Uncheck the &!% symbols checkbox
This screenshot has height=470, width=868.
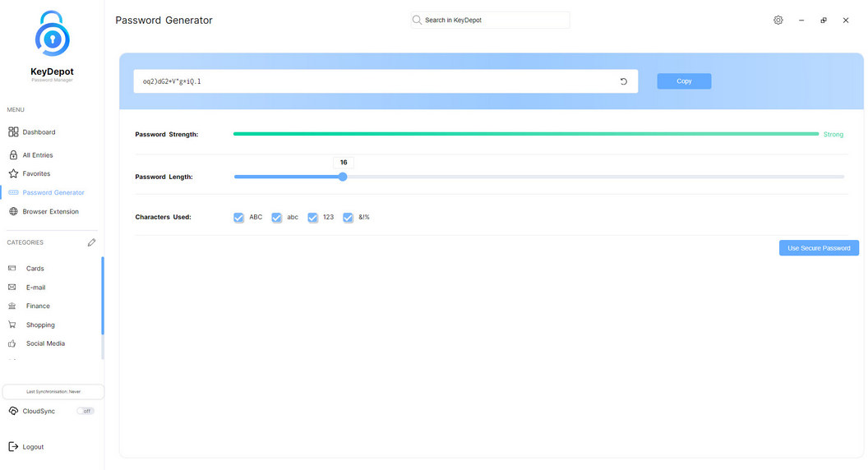pos(349,218)
